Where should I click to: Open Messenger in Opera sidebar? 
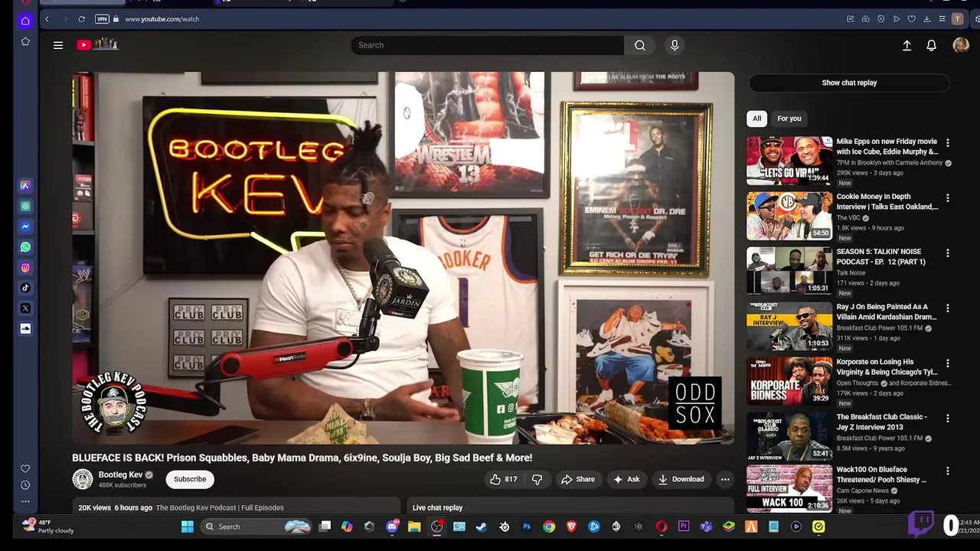25,227
